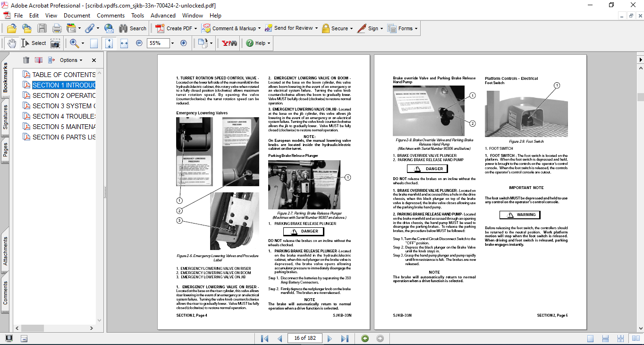Select the Hand tool
Image resolution: width=644 pixels, height=345 pixels.
(x=12, y=43)
